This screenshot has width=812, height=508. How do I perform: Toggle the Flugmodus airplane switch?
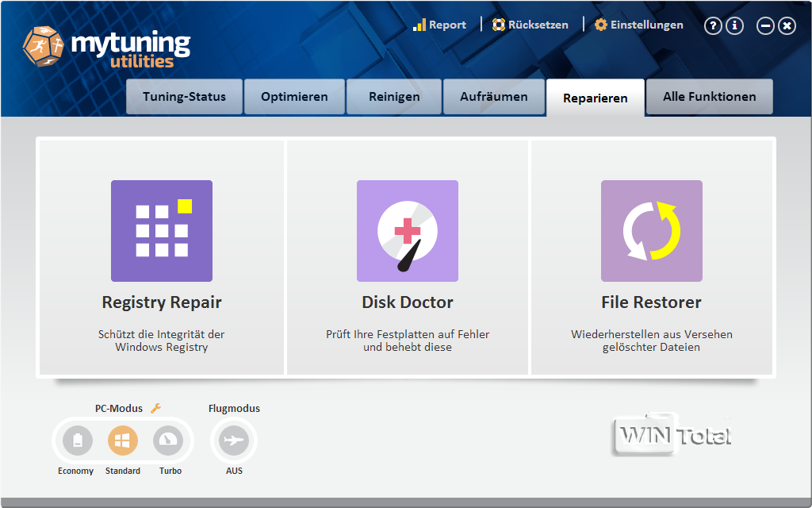(234, 441)
